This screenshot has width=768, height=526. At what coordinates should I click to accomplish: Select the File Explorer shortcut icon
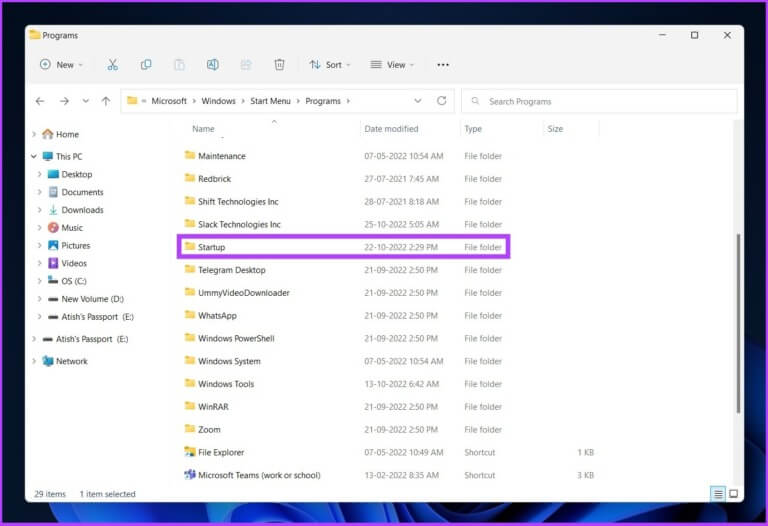(x=190, y=452)
